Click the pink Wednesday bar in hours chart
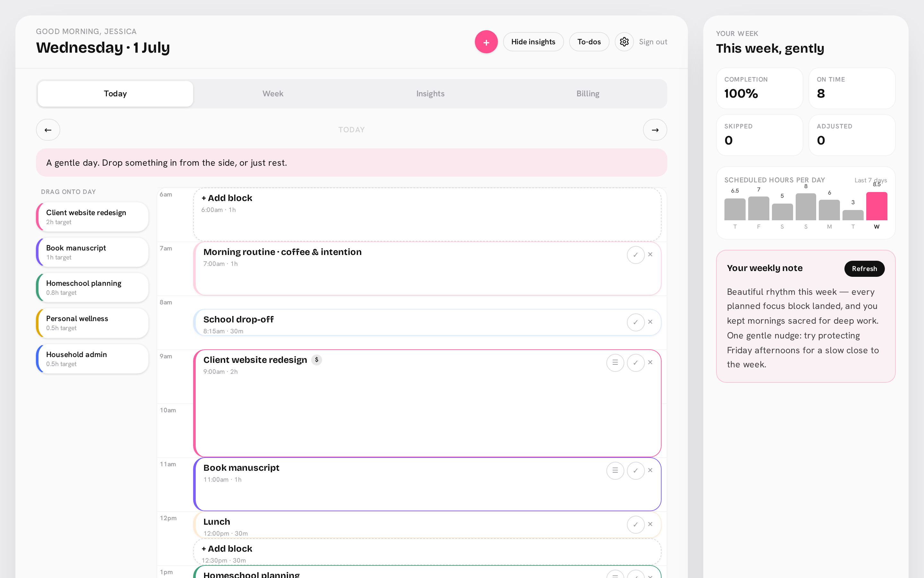Viewport: 924px width, 578px height. click(876, 206)
